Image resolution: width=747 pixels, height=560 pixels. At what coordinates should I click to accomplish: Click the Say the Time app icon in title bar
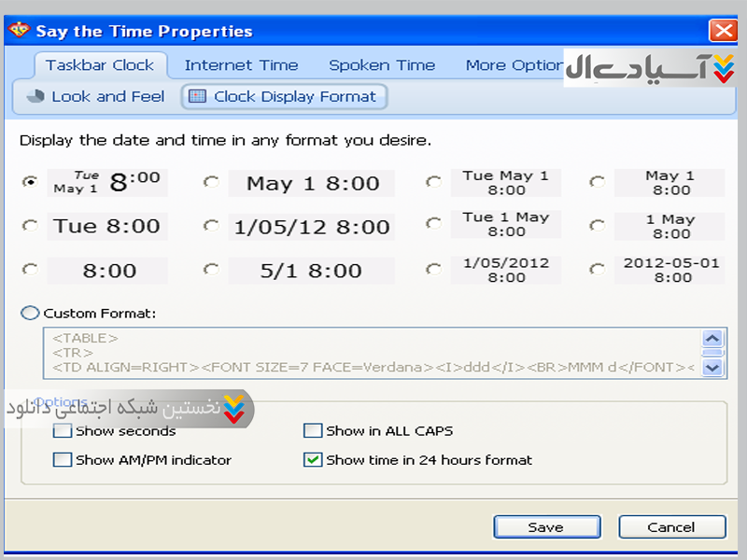[19, 31]
